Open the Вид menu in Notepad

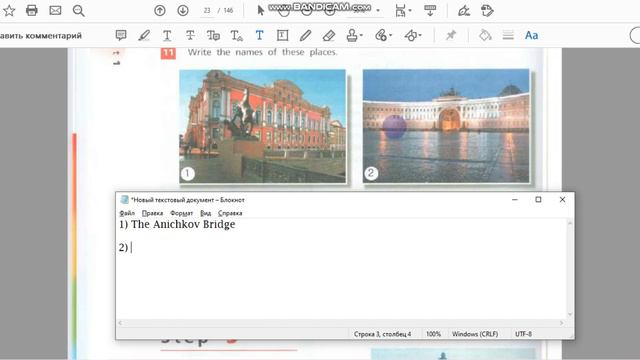[205, 213]
